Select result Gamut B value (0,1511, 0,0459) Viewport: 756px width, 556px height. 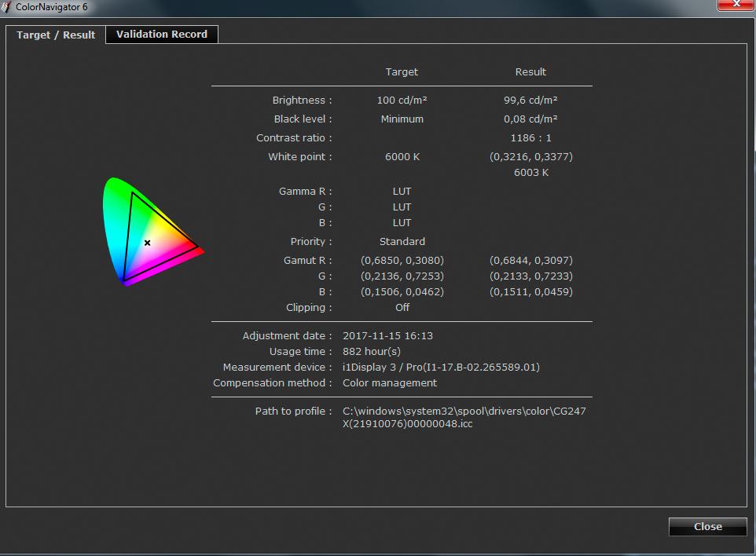click(x=530, y=291)
